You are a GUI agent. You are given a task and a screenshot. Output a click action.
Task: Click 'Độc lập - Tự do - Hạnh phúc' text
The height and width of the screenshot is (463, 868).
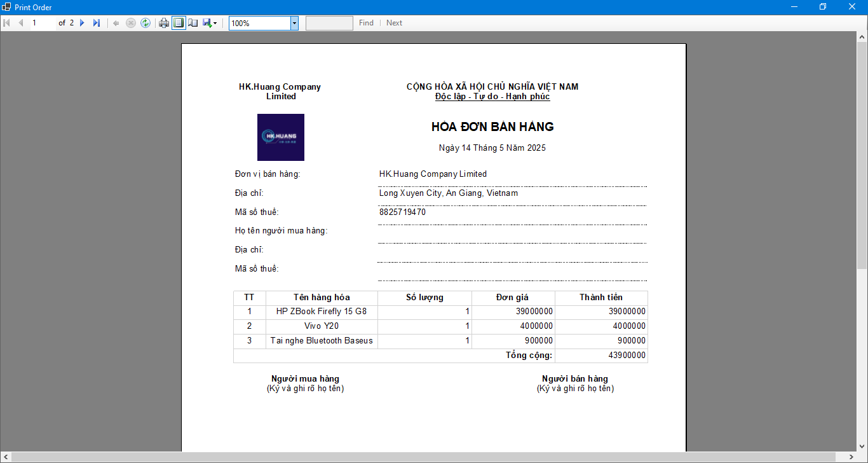click(492, 97)
